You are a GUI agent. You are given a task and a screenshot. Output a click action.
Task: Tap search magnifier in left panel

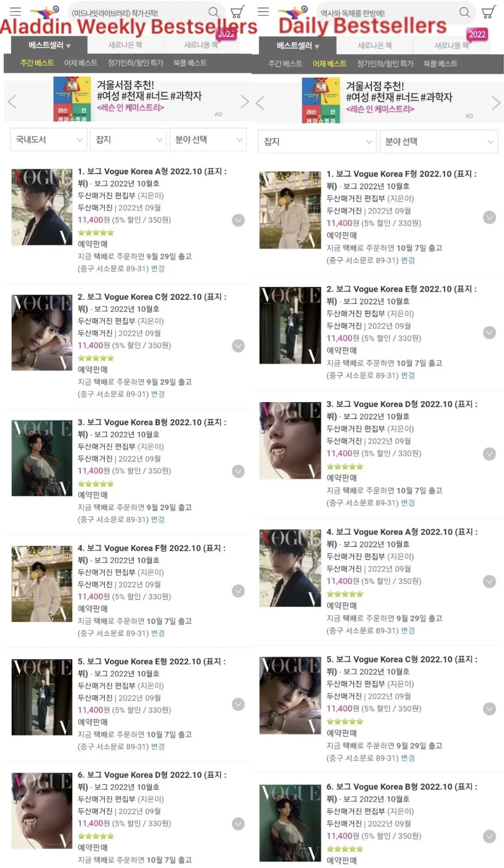tap(214, 12)
